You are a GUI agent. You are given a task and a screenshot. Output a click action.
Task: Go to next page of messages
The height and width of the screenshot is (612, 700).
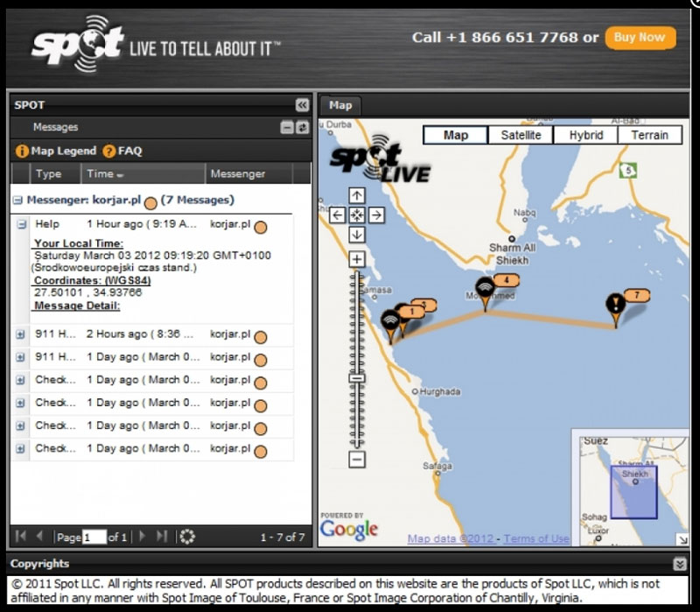(x=142, y=536)
